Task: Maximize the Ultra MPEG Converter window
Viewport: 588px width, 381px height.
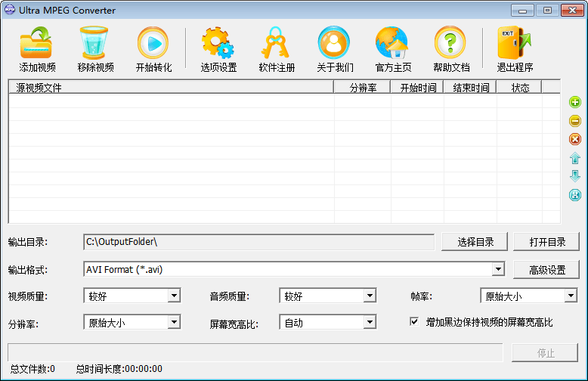Action: [x=547, y=11]
